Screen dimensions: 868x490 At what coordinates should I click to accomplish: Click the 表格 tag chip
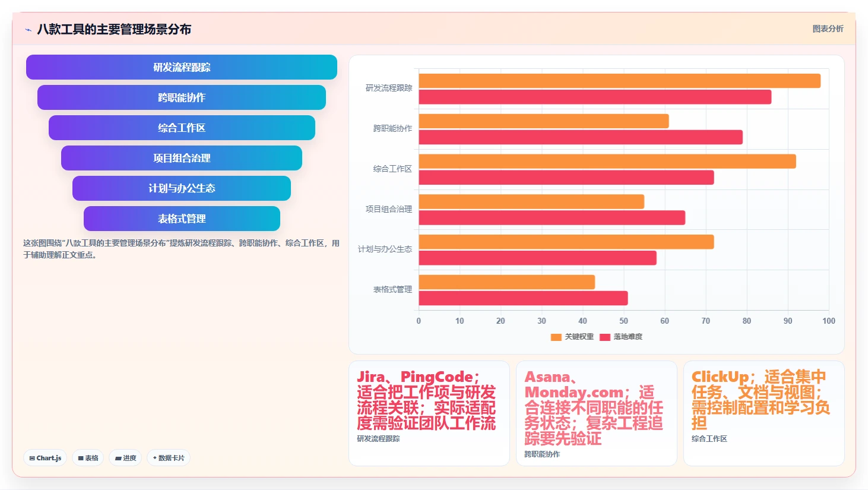pos(88,458)
